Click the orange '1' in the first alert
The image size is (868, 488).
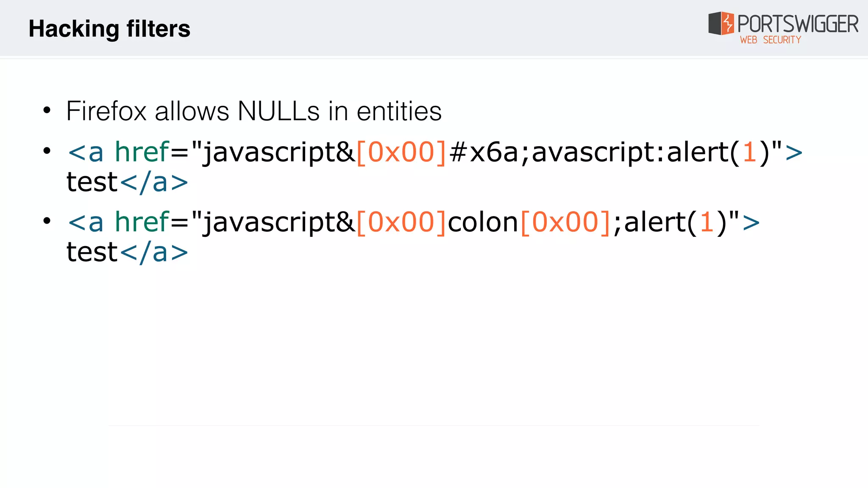[750, 152]
